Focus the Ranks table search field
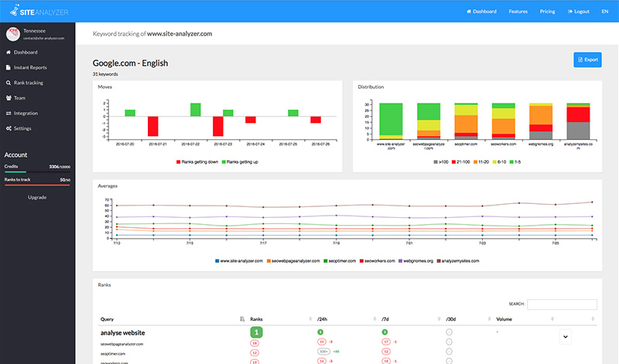Screen dimensions: 619x364 click(562, 304)
